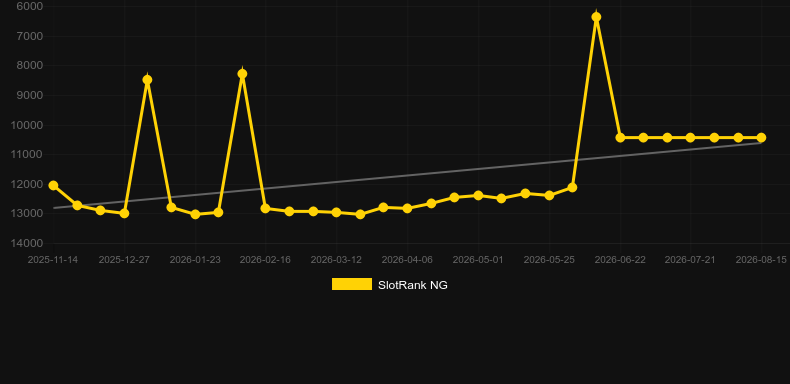
Task: Select the spike point just after 2025-12-27
Action: [x=147, y=80]
